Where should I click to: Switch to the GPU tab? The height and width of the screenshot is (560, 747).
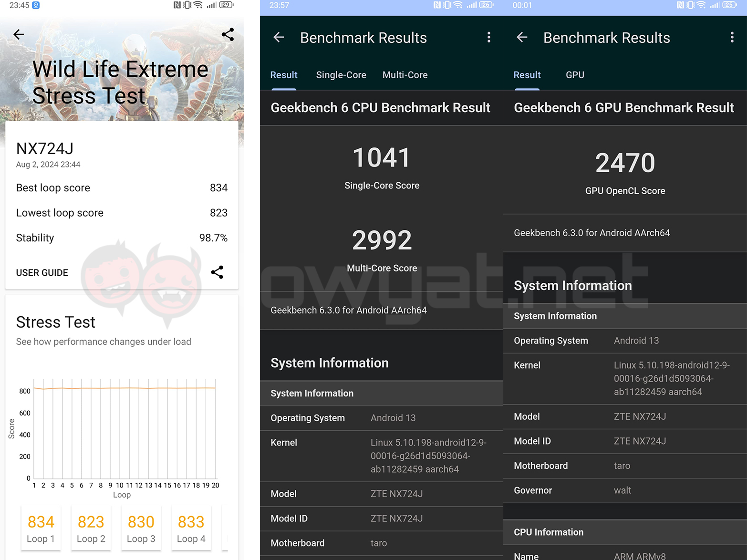(575, 75)
